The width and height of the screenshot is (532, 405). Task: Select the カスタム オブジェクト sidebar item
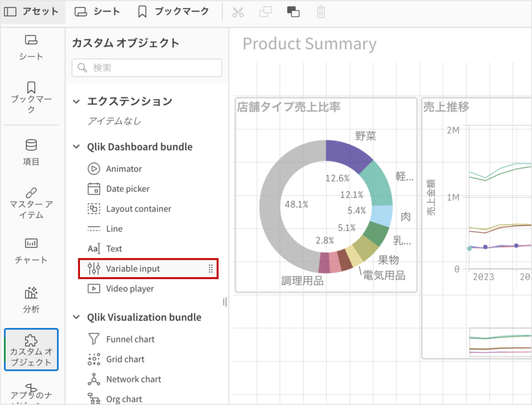point(31,349)
